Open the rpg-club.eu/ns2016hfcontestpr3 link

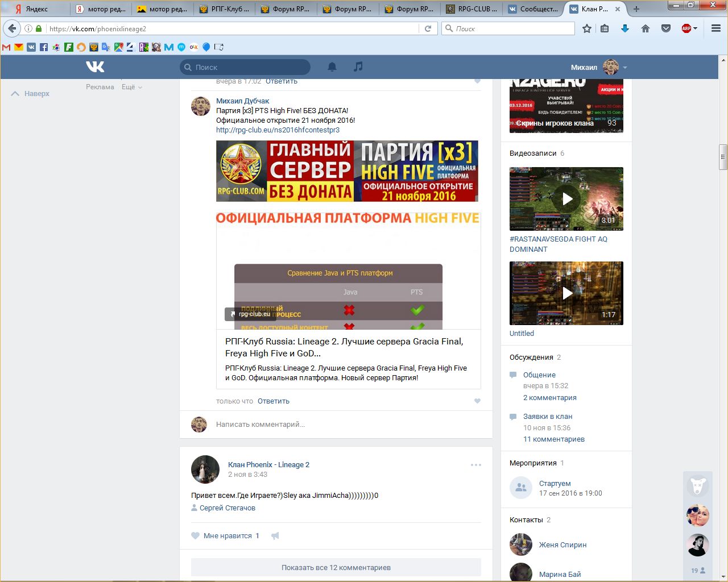pos(278,130)
